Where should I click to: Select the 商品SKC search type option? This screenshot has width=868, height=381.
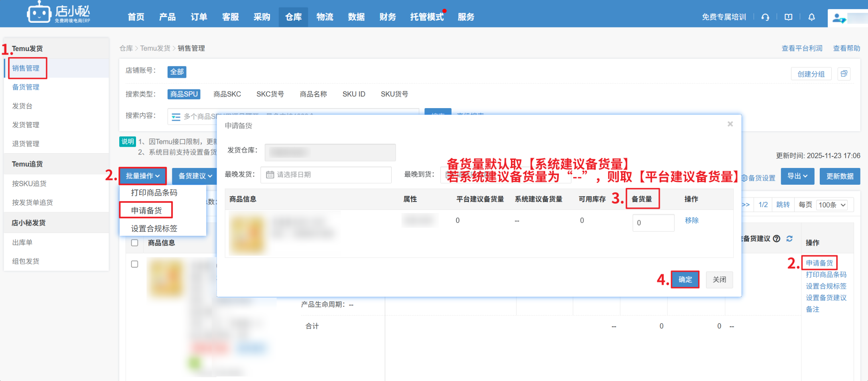pyautogui.click(x=227, y=94)
